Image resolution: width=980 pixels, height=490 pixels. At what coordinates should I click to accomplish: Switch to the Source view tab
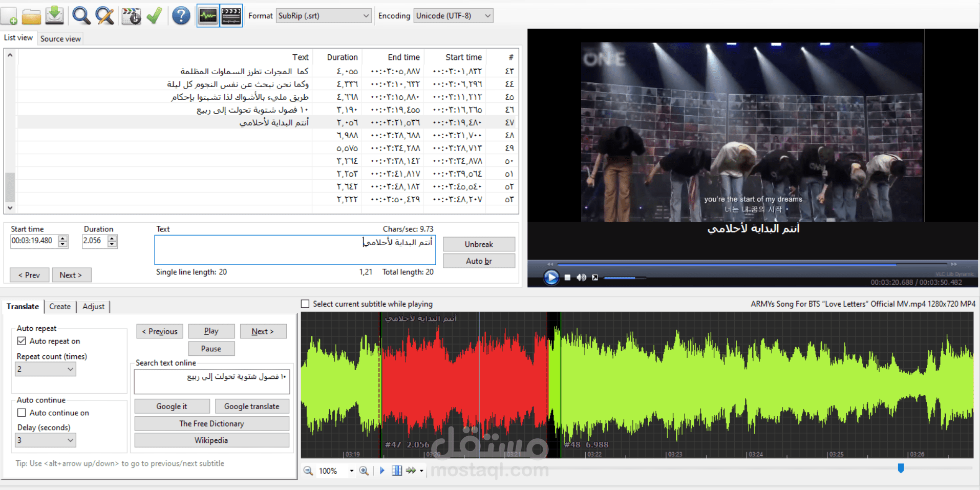(x=60, y=39)
